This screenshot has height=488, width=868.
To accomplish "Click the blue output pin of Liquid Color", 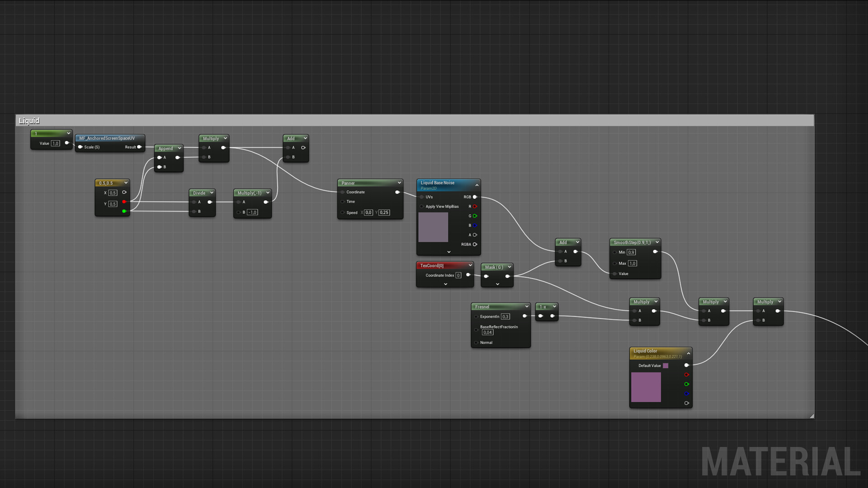I will click(x=686, y=394).
